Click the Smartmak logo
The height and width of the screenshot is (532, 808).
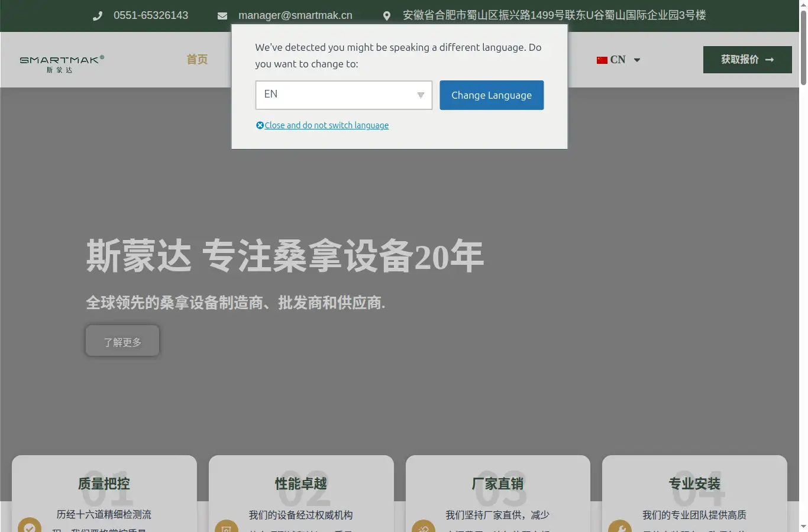tap(62, 64)
